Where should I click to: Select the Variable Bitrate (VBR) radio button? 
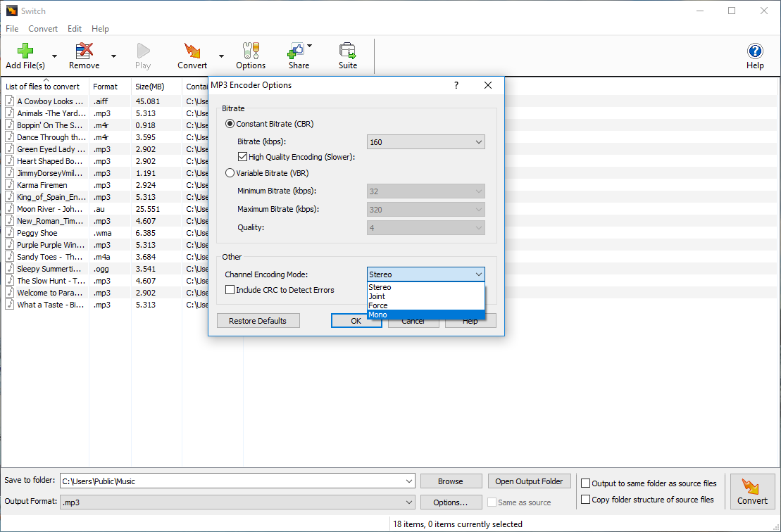[230, 172]
